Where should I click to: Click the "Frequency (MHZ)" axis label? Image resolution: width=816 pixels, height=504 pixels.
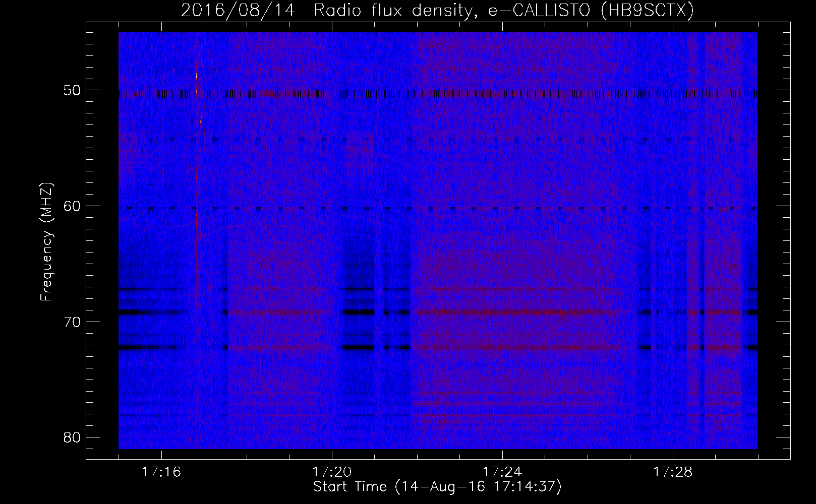46,242
